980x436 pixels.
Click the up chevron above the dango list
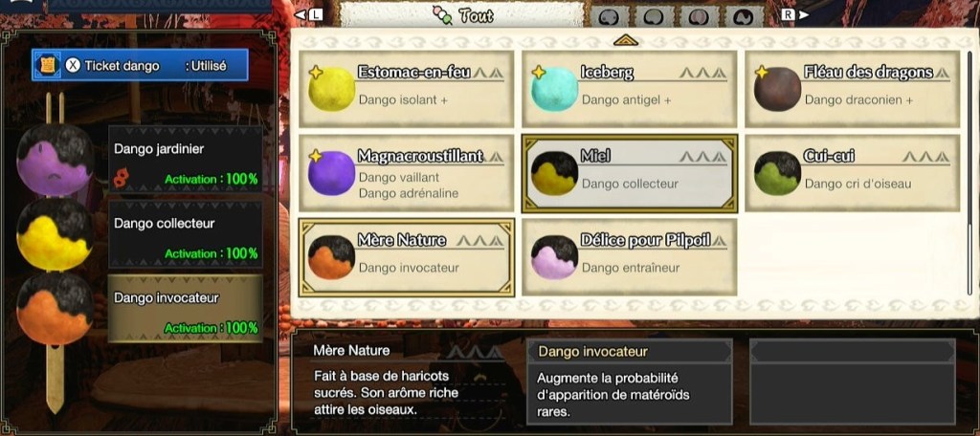click(x=626, y=40)
